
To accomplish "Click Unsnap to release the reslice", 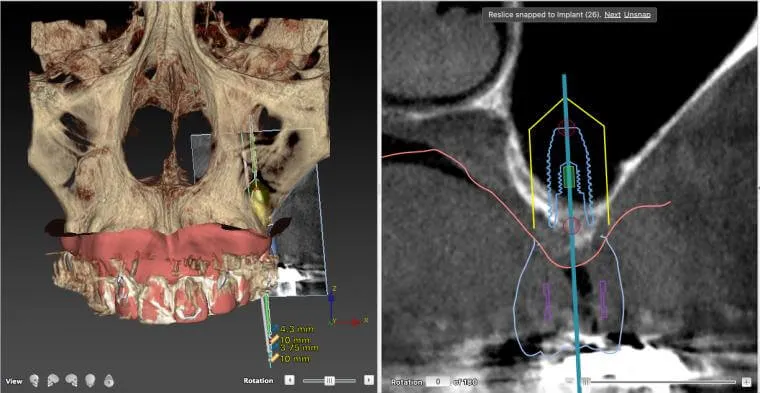I will pyautogui.click(x=637, y=15).
